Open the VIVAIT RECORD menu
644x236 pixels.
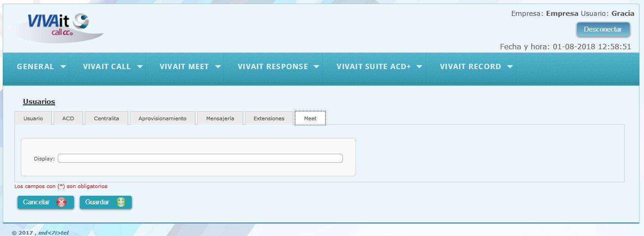471,66
